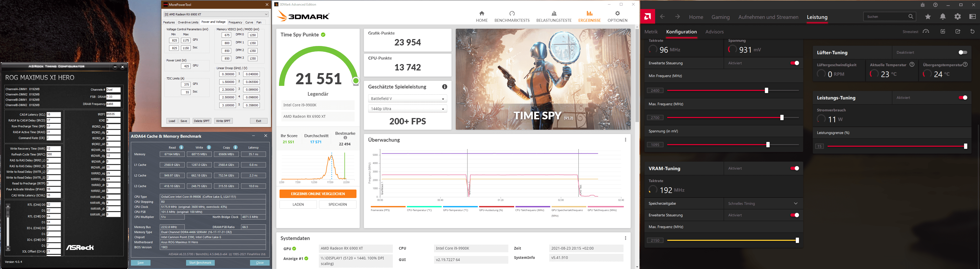Screen dimensions: 980x269
Task: Open the GPU selection dropdown in MorePowerTool
Action: [216, 14]
